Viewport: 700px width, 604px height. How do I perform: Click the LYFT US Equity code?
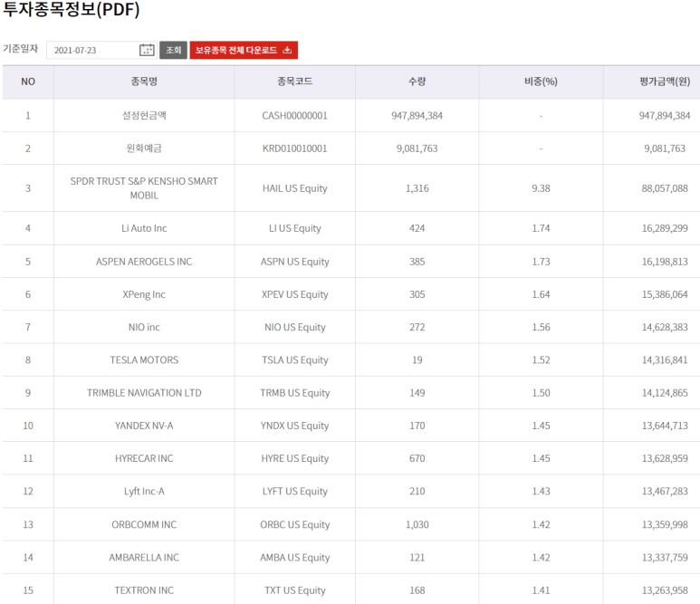point(294,492)
